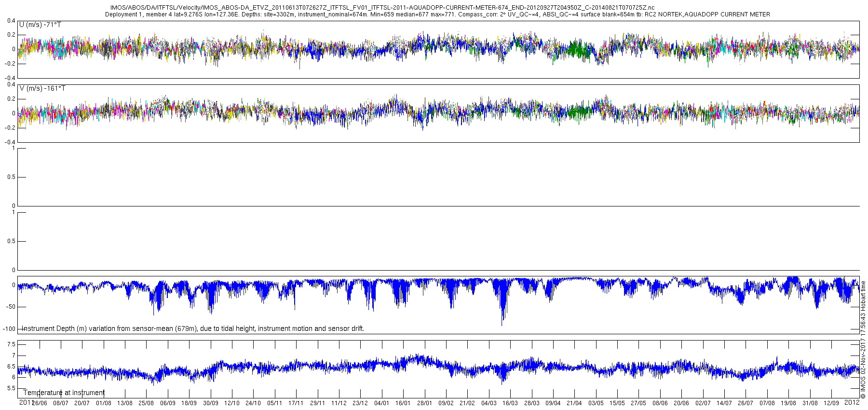
Task: Click the '-100' depth axis tick label
Action: click(x=9, y=329)
